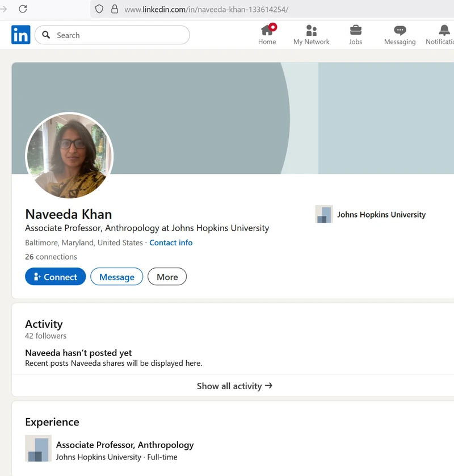
Task: Click the company logo in Experience
Action: (38, 448)
